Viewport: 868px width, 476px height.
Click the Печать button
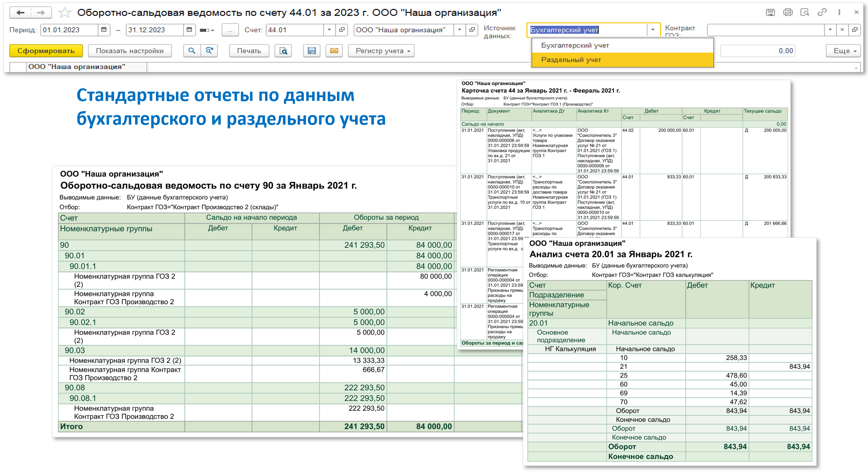249,51
